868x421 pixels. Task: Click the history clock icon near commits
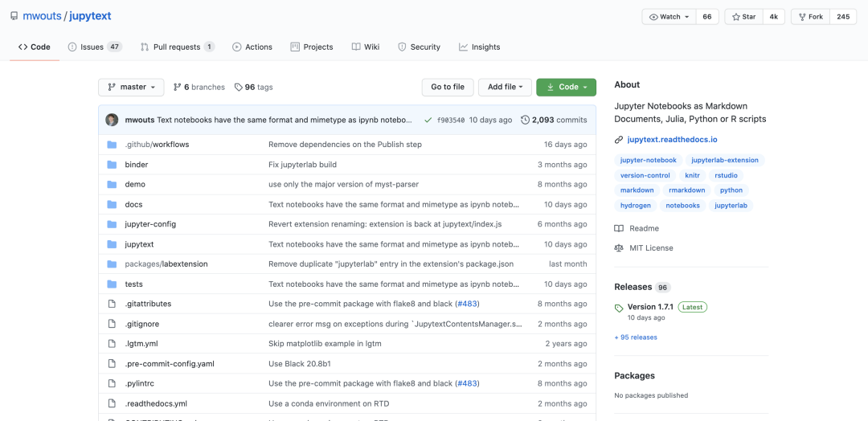click(x=526, y=120)
